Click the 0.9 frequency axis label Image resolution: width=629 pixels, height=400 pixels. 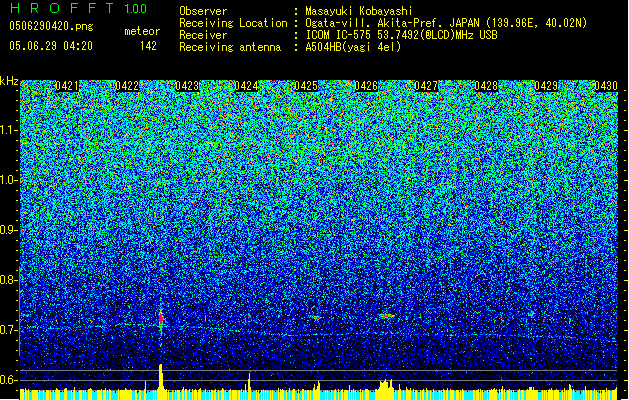click(9, 230)
